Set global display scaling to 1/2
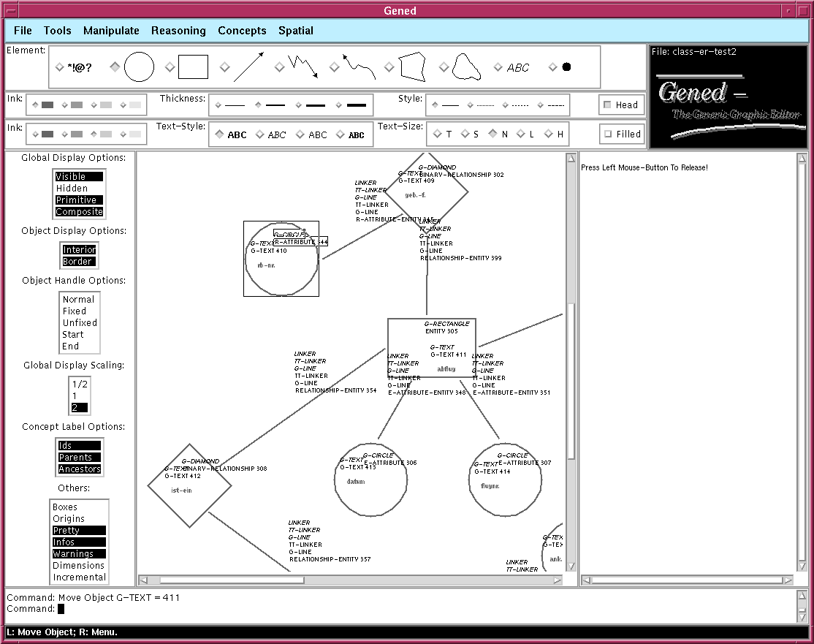The width and height of the screenshot is (814, 644). click(80, 384)
